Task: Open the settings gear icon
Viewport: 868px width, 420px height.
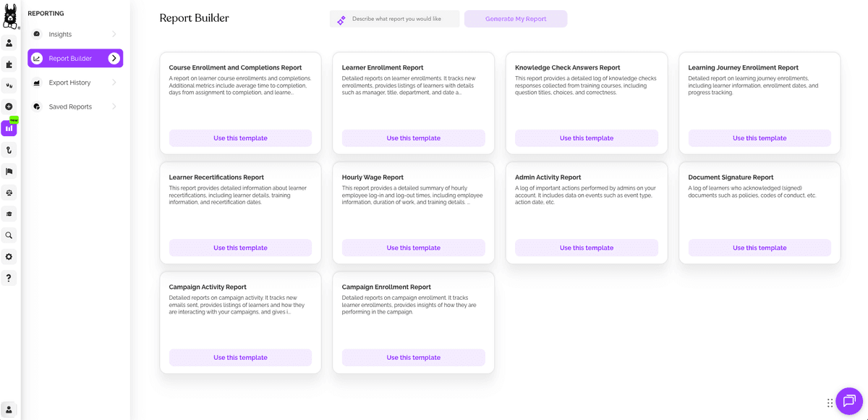Action: [x=9, y=257]
